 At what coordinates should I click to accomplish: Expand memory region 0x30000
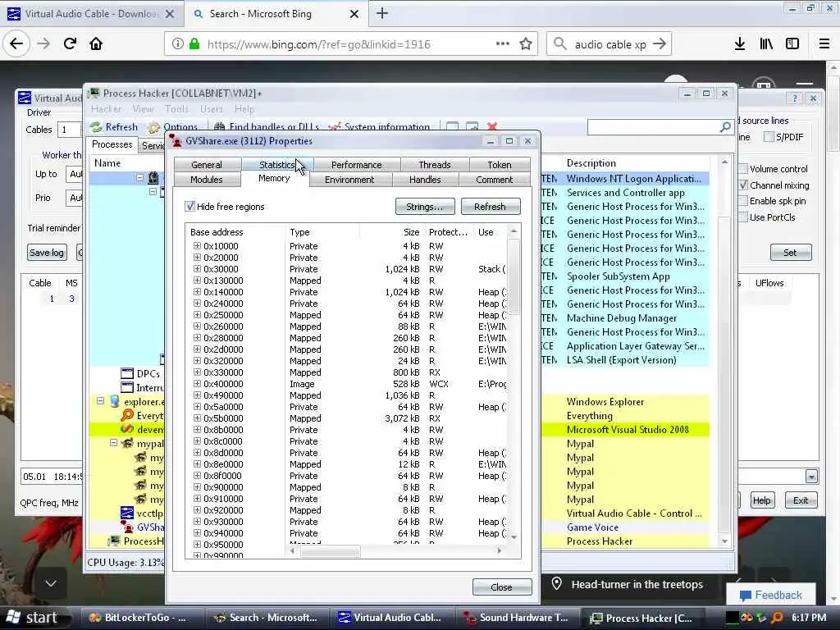click(x=197, y=269)
